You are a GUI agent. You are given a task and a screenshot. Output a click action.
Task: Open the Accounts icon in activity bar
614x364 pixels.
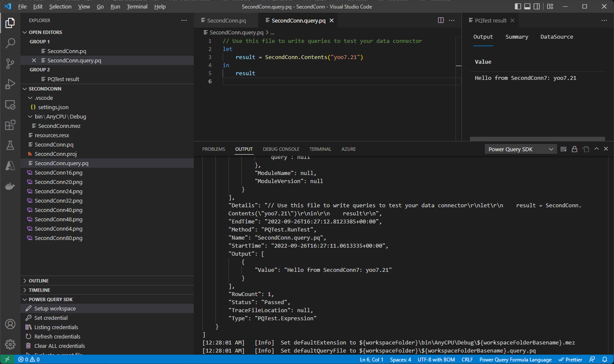[x=10, y=324]
